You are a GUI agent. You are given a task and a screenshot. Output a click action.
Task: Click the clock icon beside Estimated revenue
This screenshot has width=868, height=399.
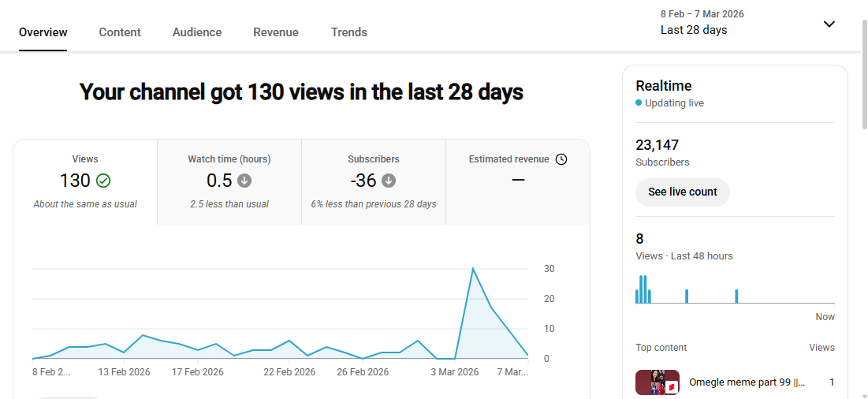pos(561,159)
